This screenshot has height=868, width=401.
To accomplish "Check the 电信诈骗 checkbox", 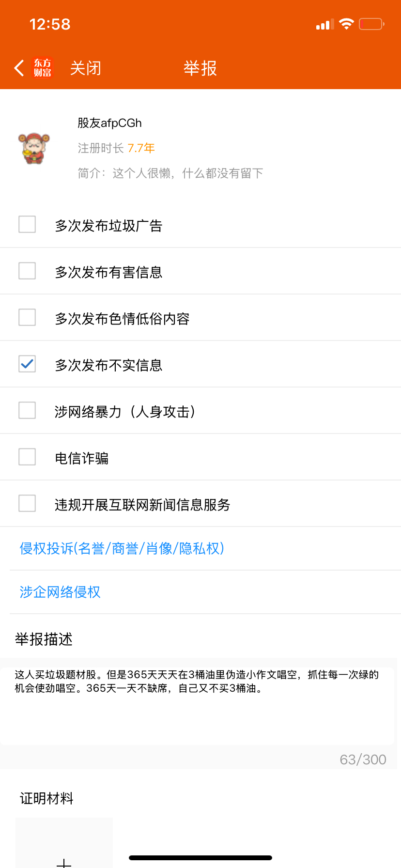I will coord(27,457).
